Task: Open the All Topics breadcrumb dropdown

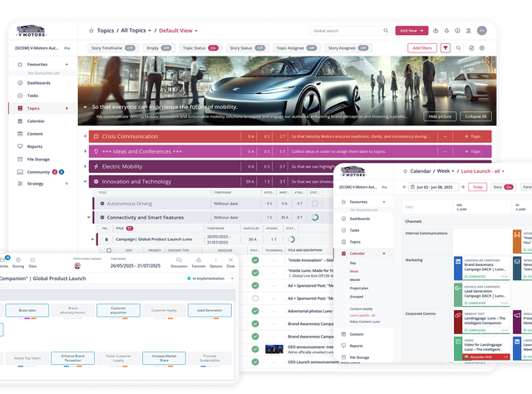Action: coord(135,31)
